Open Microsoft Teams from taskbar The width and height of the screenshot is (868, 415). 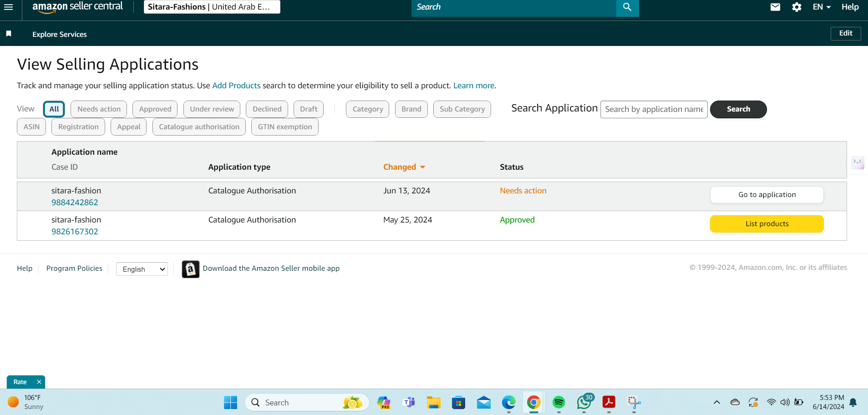tap(409, 402)
